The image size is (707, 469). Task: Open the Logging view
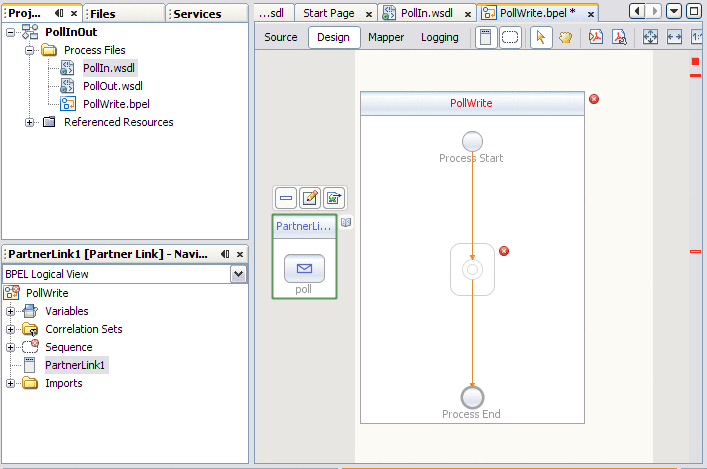pyautogui.click(x=440, y=37)
